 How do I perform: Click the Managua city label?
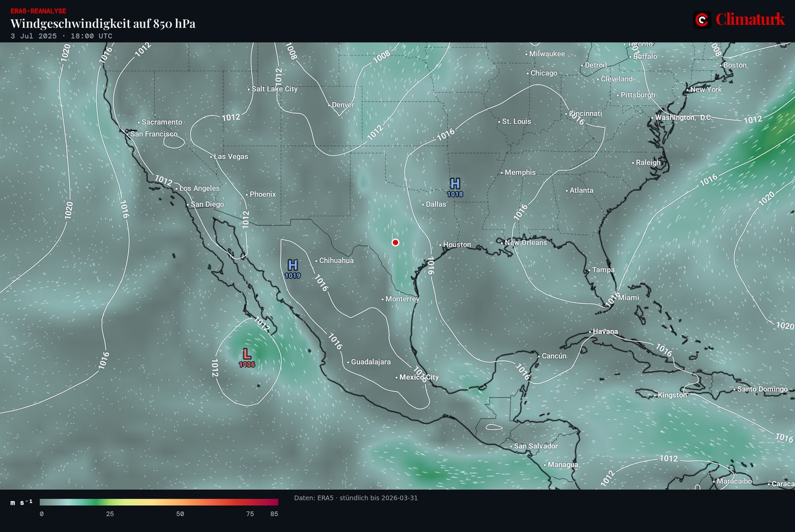click(x=563, y=464)
